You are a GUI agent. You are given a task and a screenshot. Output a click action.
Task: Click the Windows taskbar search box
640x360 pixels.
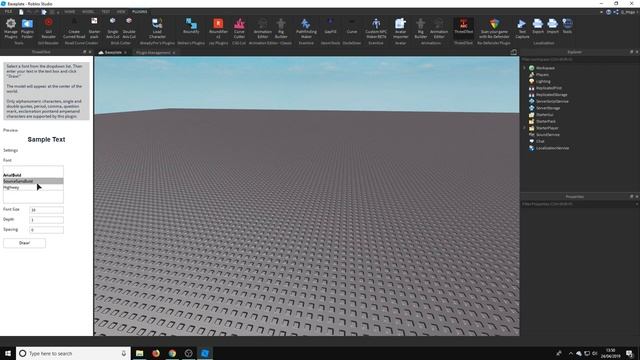click(x=73, y=353)
